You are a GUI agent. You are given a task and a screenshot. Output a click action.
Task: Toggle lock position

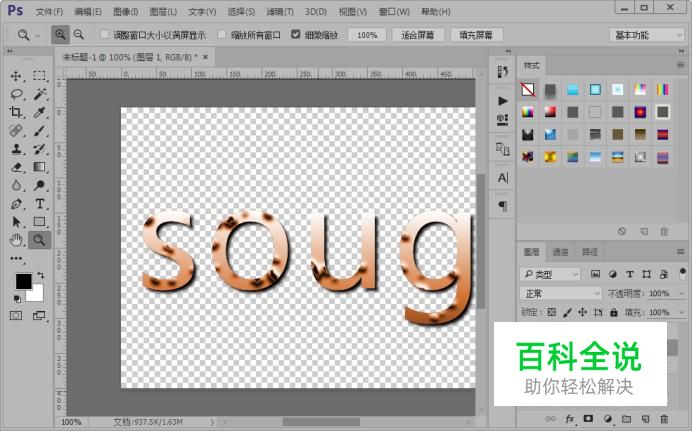point(583,312)
